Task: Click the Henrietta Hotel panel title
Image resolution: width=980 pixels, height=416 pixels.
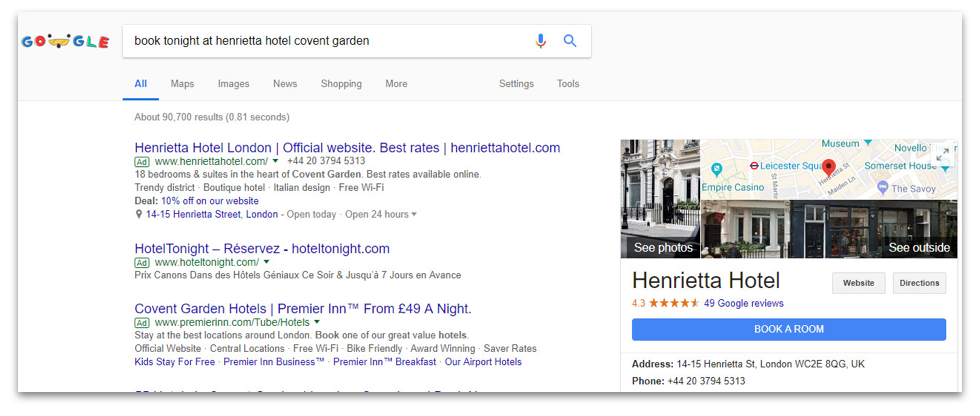Action: 706,280
